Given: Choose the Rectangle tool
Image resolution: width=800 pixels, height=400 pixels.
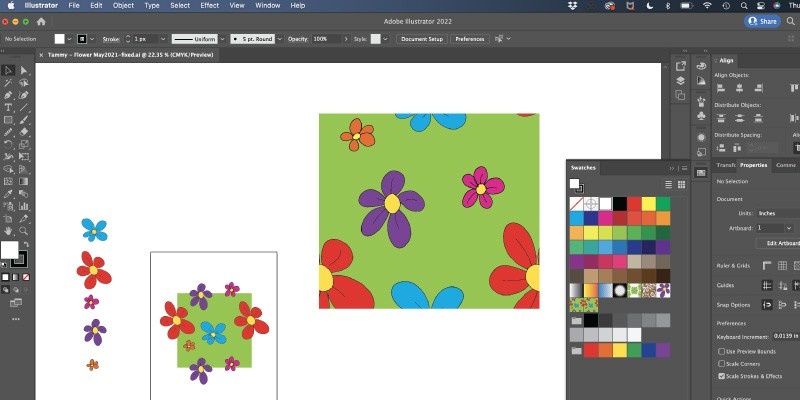Looking at the screenshot, I should [8, 119].
